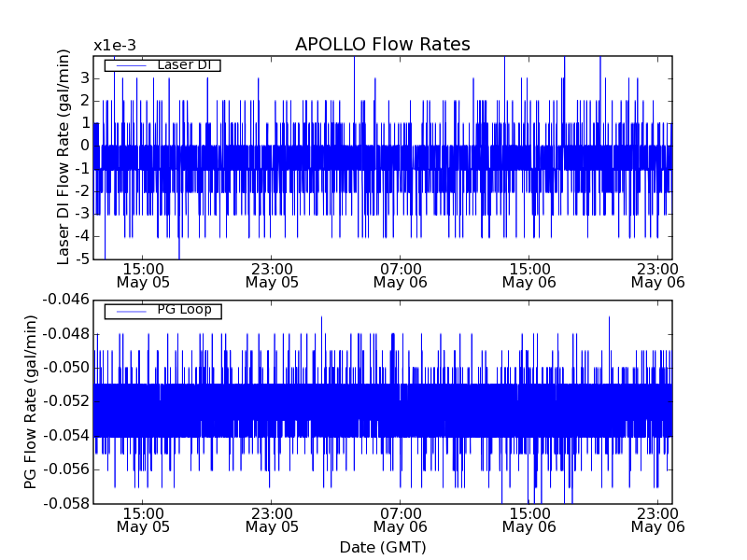
Task: Click the 0 tick on Laser DI axis
Action: [x=82, y=145]
